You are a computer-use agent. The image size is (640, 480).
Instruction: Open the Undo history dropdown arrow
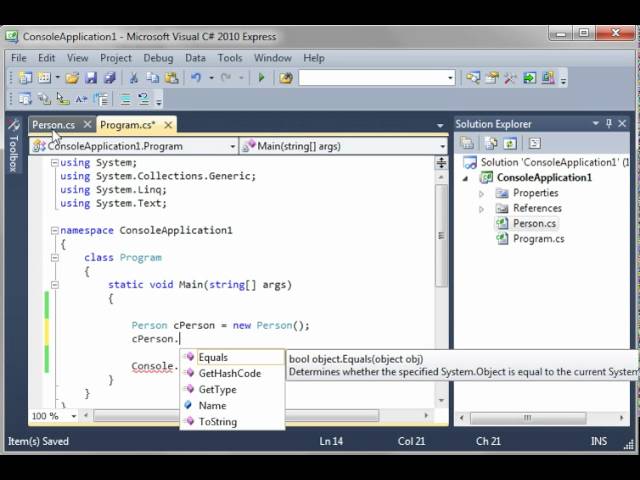click(x=211, y=77)
